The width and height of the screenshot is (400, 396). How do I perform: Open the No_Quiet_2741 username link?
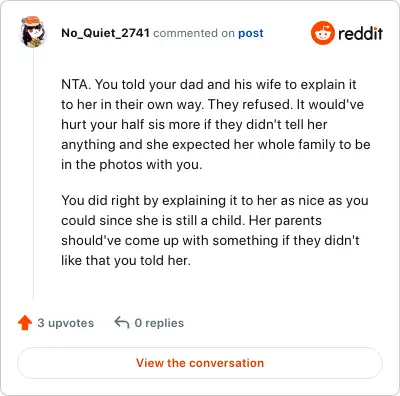[x=105, y=33]
